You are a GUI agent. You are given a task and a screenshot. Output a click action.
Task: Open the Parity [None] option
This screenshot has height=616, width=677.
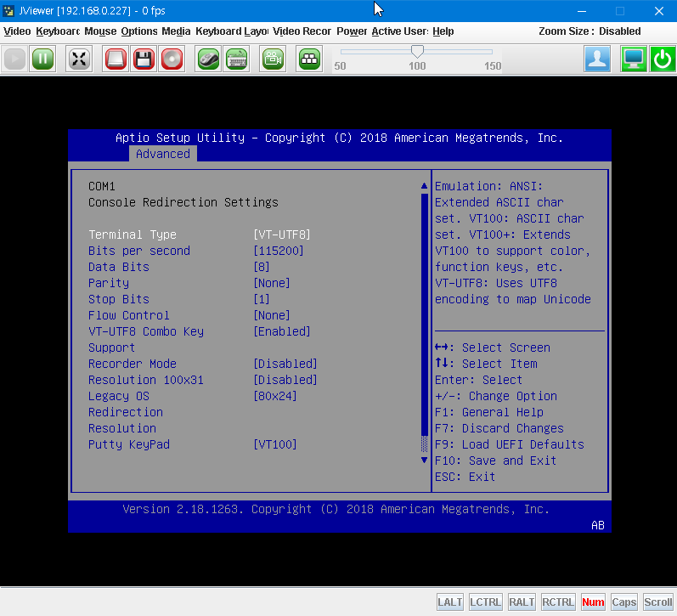point(272,283)
